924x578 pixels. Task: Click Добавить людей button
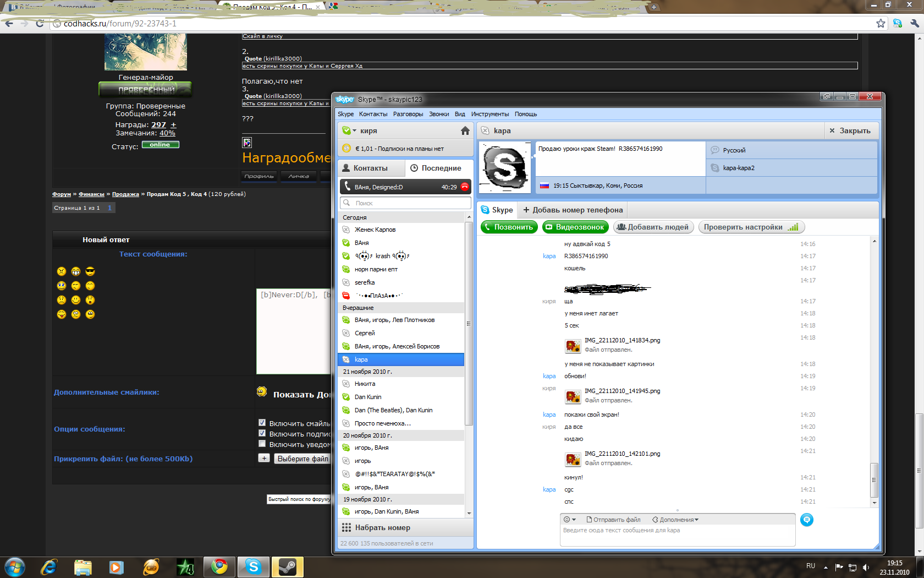[653, 227]
